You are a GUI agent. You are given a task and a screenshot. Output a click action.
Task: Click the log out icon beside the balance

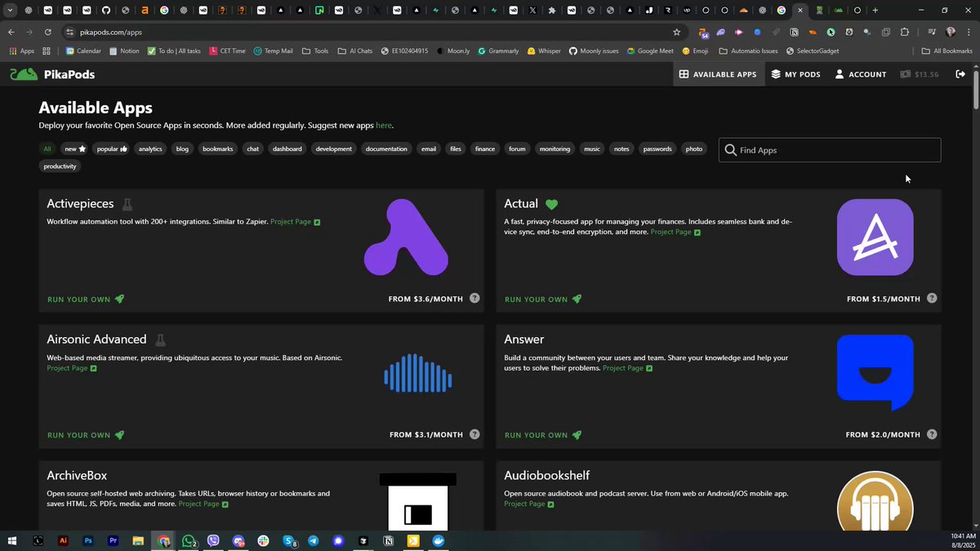[x=960, y=74]
